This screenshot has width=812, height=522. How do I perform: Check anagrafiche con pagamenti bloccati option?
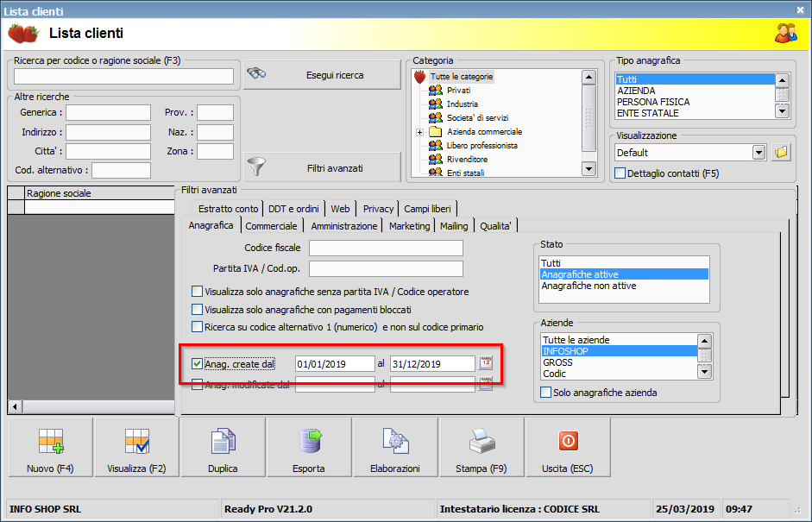click(x=197, y=309)
